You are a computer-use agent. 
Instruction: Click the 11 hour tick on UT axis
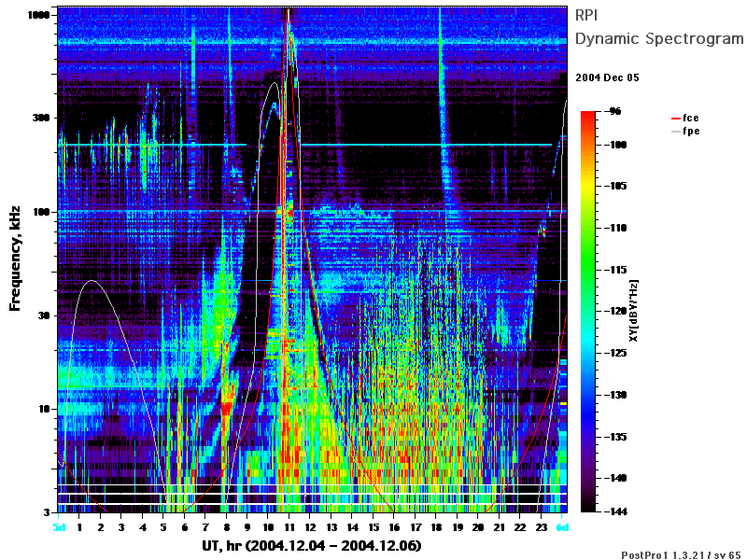289,527
